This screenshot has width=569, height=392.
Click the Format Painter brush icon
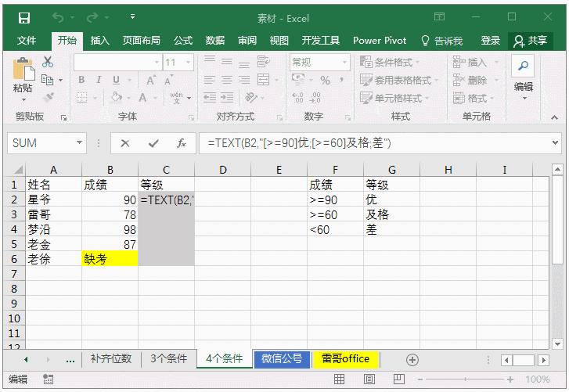pyautogui.click(x=48, y=97)
